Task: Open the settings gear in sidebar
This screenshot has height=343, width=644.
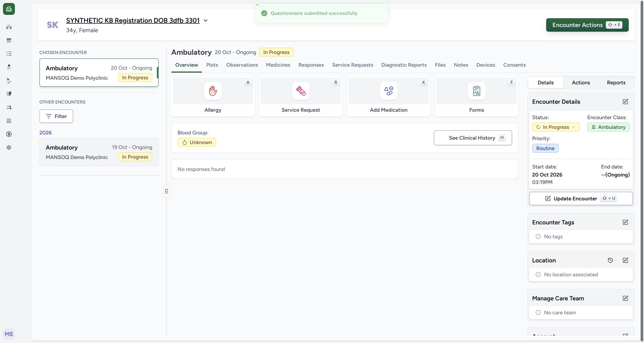Action: [9, 147]
